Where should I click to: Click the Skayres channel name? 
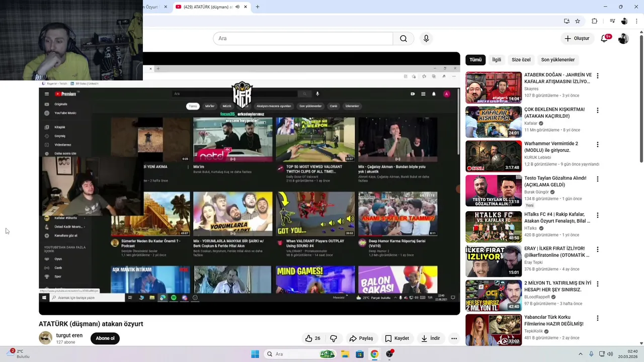tap(531, 89)
